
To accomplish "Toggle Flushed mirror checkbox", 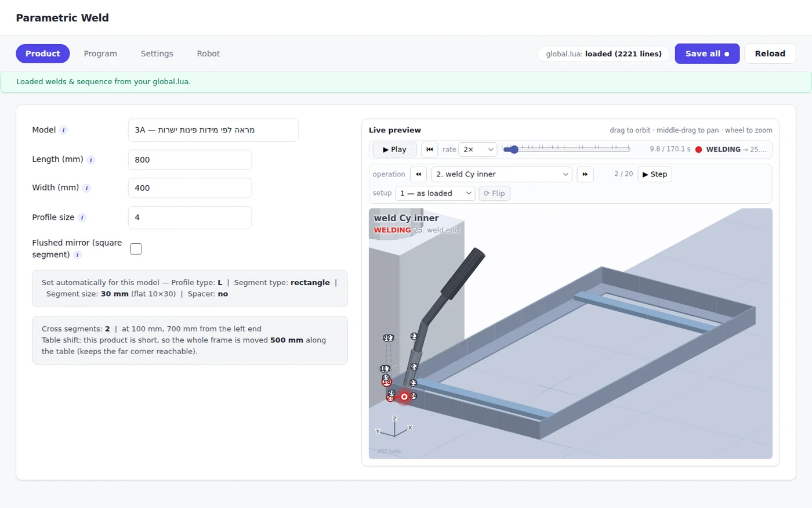I will pyautogui.click(x=136, y=249).
